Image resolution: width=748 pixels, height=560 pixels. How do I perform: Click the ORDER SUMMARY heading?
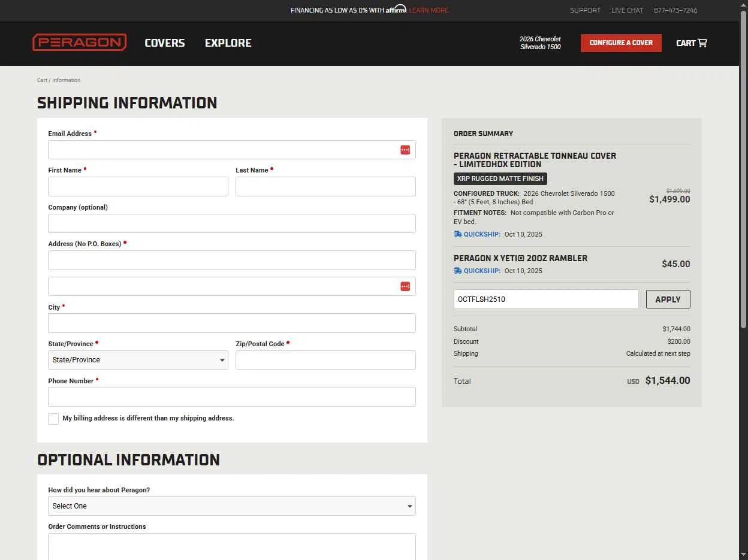(483, 134)
